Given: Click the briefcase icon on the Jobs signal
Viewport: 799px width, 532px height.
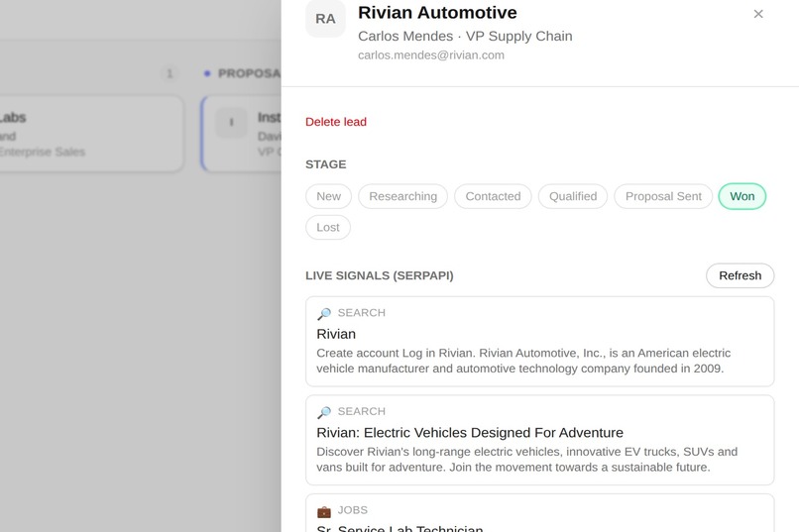Looking at the screenshot, I should point(324,510).
